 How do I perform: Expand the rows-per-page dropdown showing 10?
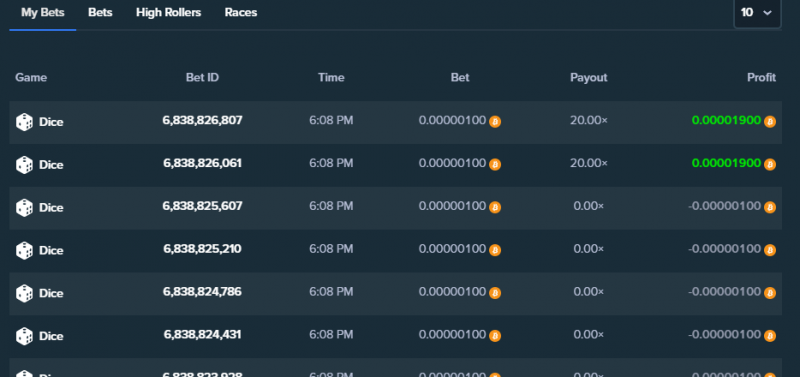(x=757, y=13)
